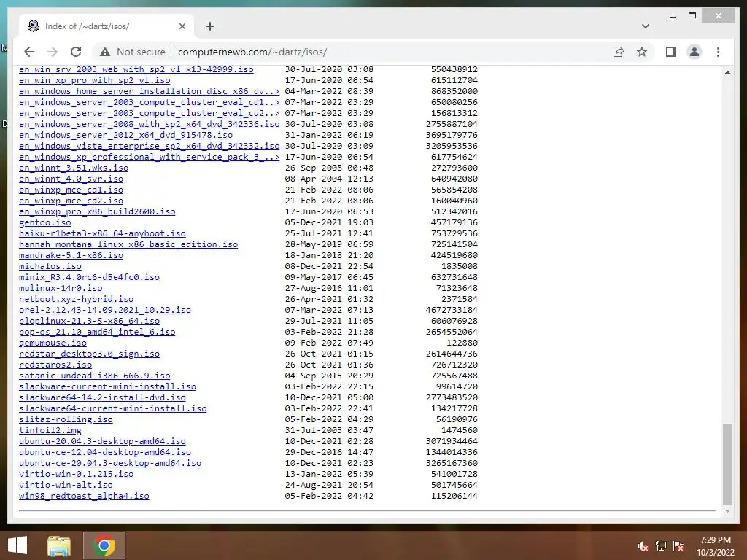Screen dimensions: 747x560
Task: Click hannah_montana_linux_x86_basic_edition.iso
Action: click(128, 245)
